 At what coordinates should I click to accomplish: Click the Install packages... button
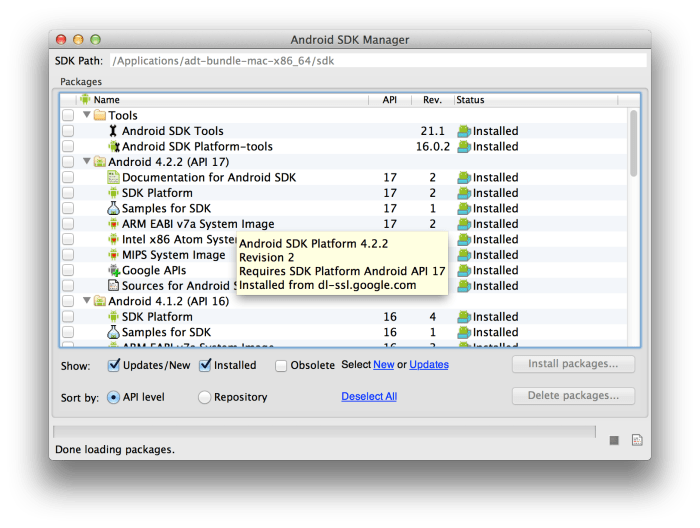tap(573, 364)
